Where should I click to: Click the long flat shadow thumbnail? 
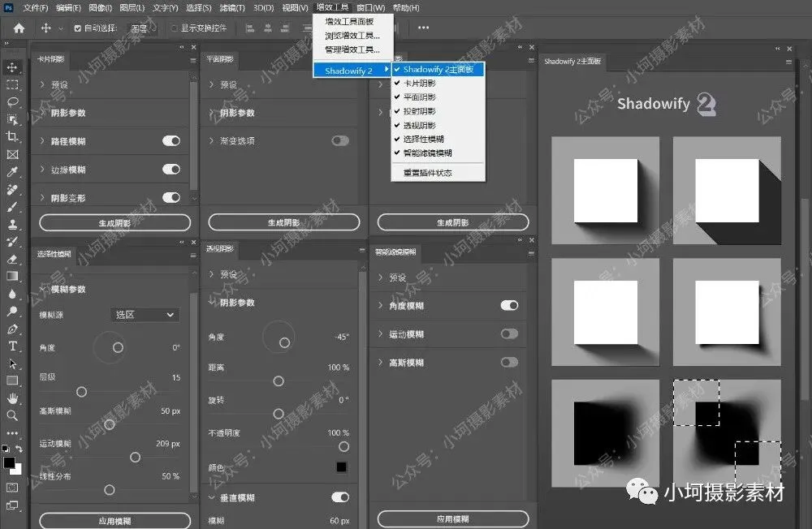point(727,191)
